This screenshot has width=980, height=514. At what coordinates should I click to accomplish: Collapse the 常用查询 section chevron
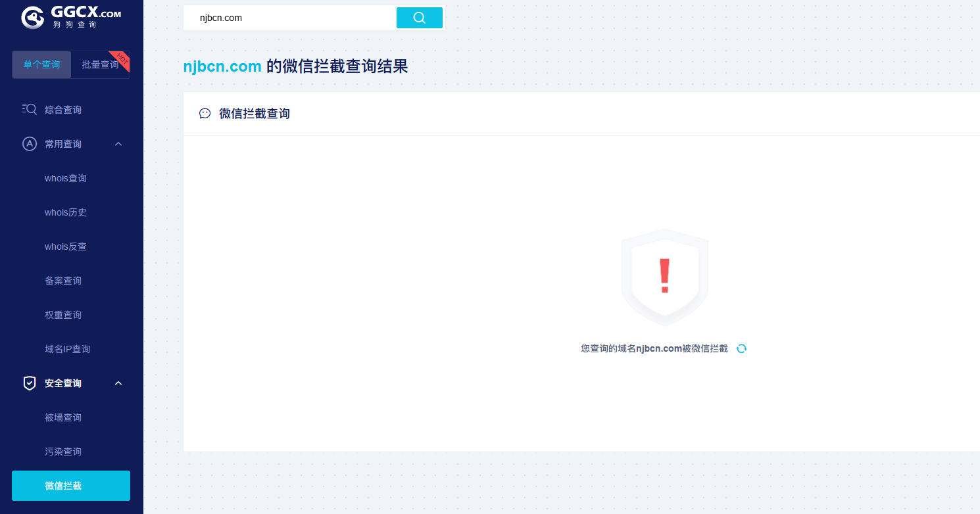118,143
